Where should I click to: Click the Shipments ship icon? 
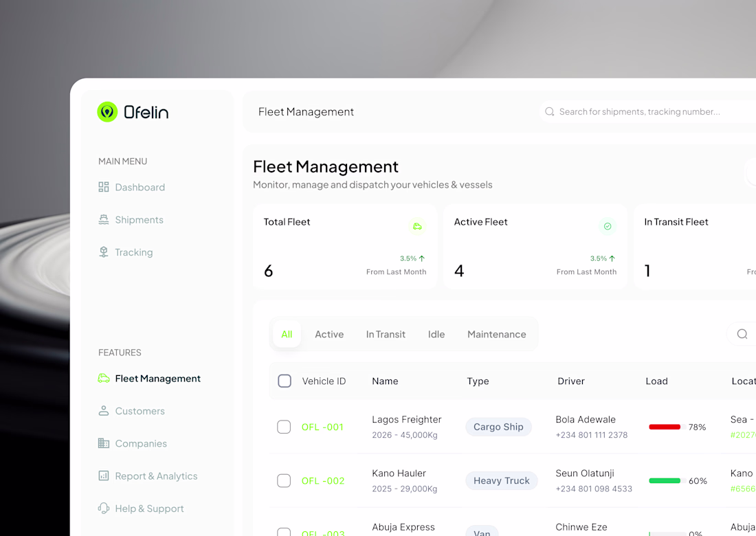104,220
